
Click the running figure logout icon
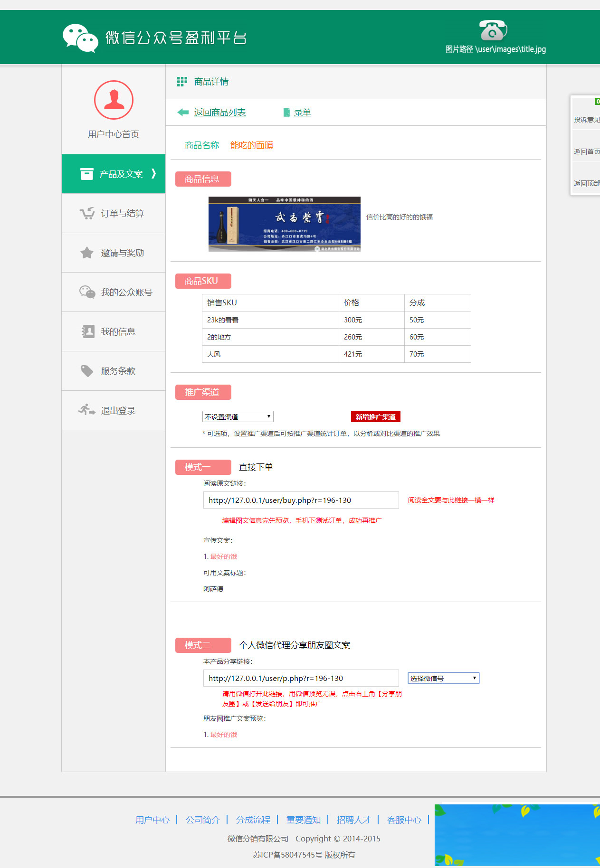click(87, 410)
